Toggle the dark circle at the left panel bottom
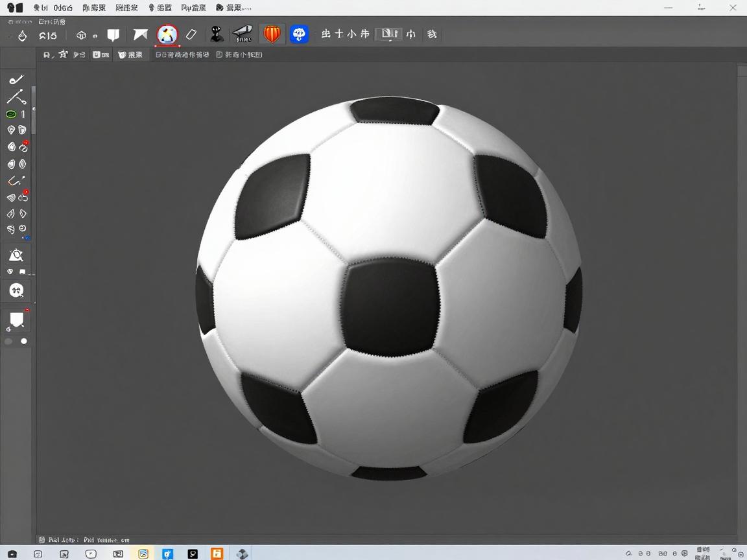 (x=8, y=341)
